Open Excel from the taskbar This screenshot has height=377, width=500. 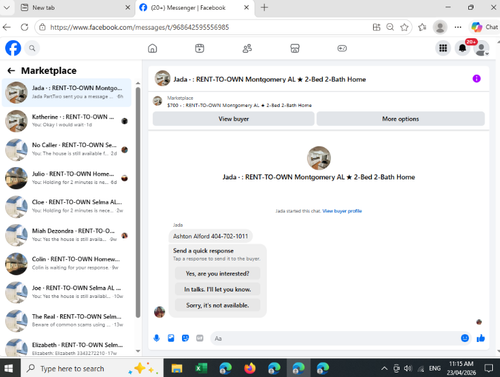[201, 368]
